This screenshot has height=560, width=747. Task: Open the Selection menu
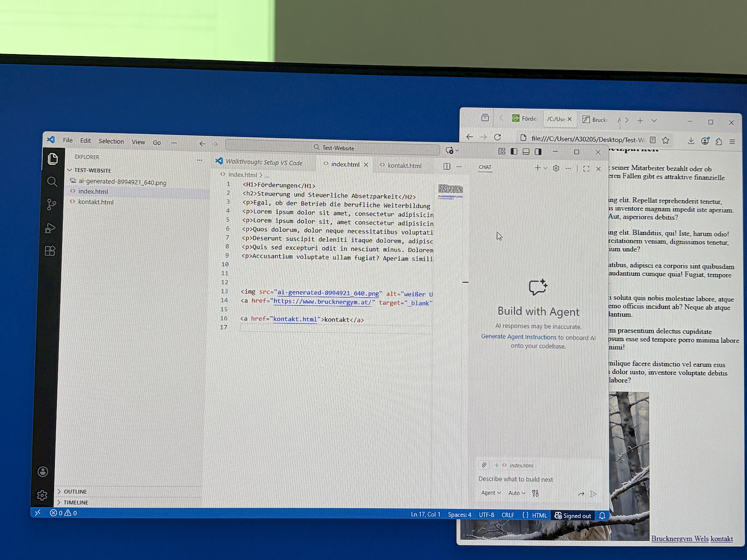pyautogui.click(x=111, y=141)
